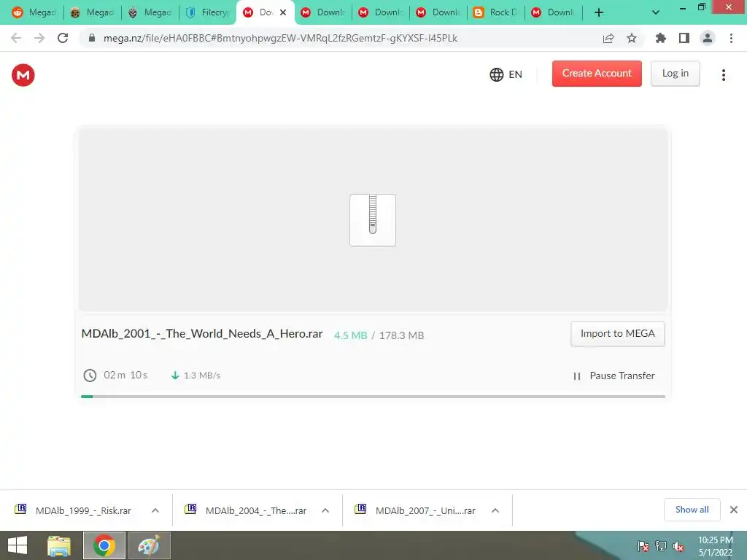Open a new tab with plus button

599,12
